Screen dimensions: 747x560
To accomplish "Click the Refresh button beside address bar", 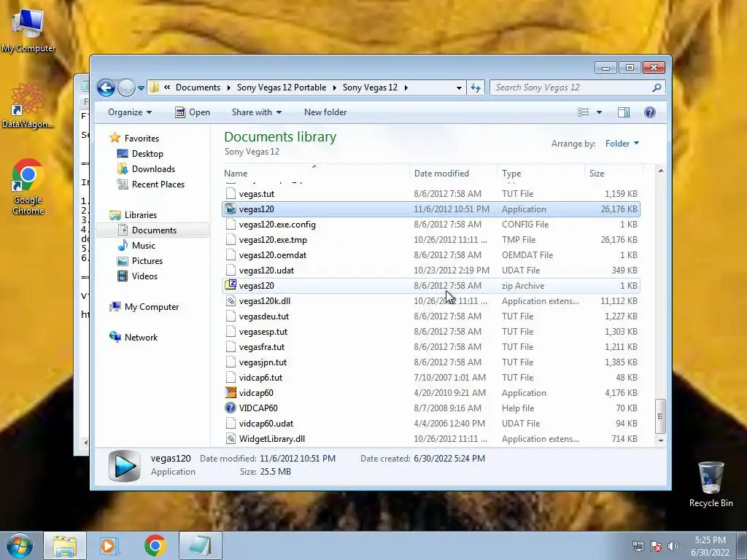I will coord(476,87).
